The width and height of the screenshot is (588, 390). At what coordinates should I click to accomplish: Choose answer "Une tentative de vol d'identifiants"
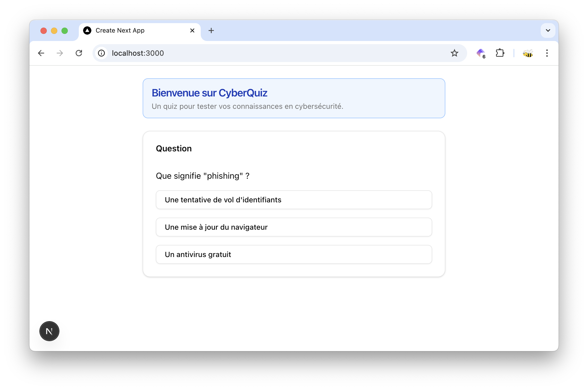294,200
